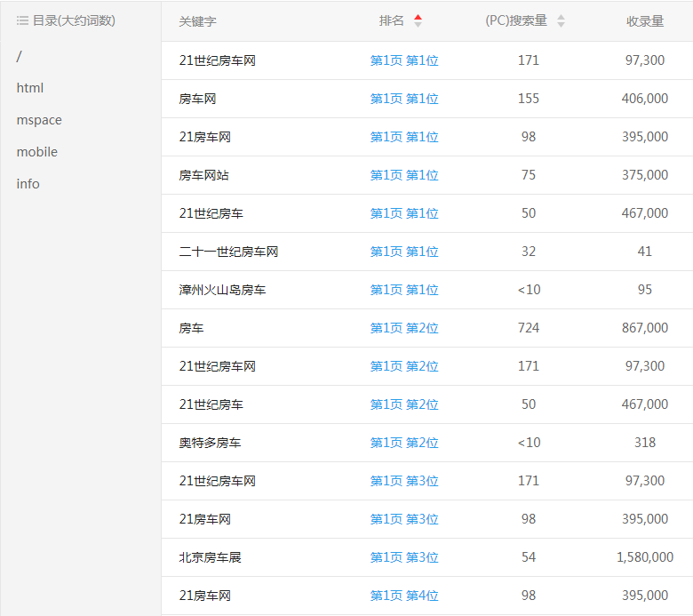Click the keyword 二十一世纪房车网
This screenshot has width=693, height=616.
tap(228, 252)
